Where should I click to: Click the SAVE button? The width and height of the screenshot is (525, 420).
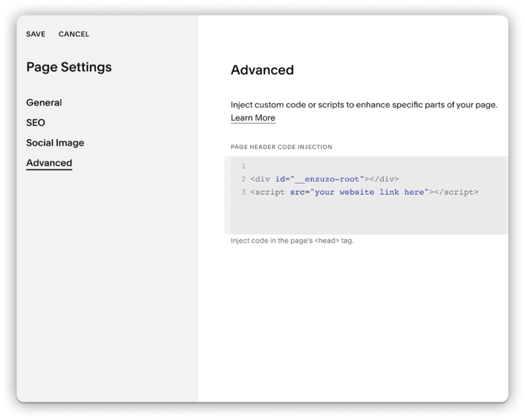tap(35, 34)
